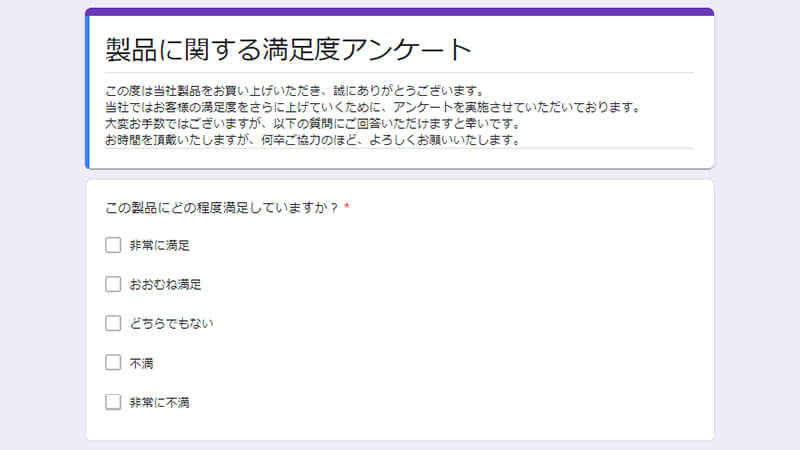Click the 不満 option label text
The height and width of the screenshot is (450, 800).
[x=141, y=362]
